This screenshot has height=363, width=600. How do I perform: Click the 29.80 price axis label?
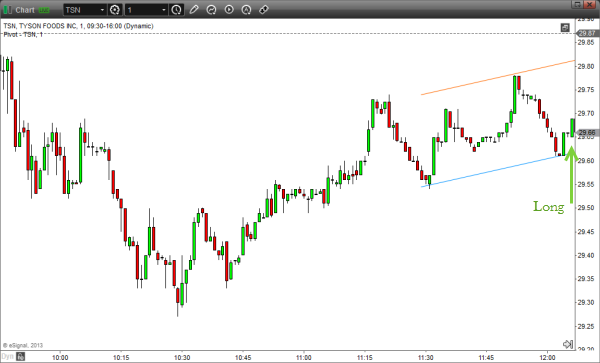coord(586,66)
